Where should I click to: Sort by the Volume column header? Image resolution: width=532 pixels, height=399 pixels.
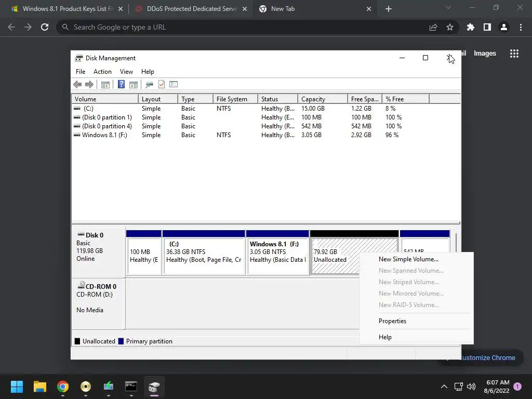pos(105,99)
